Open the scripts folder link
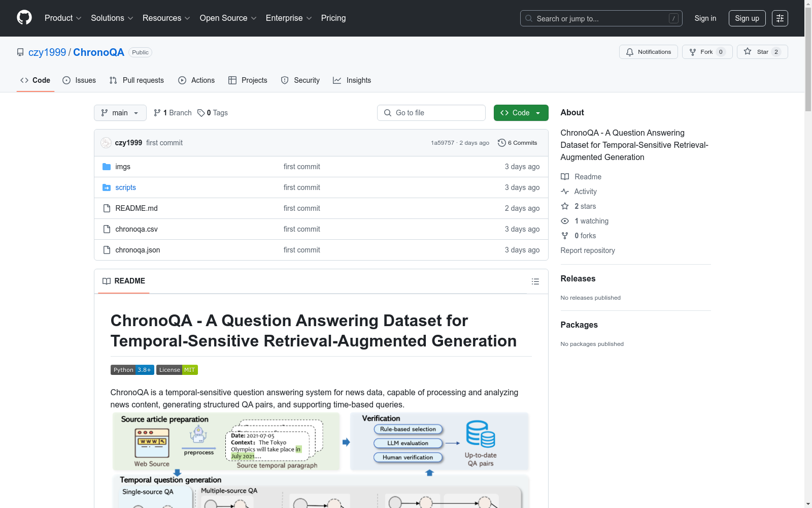 coord(125,187)
